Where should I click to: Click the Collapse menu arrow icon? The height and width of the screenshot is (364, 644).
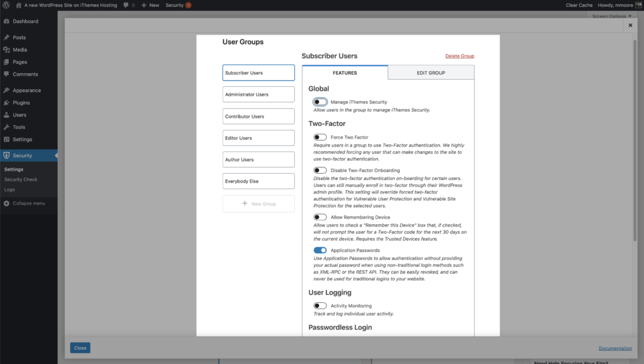click(x=6, y=203)
